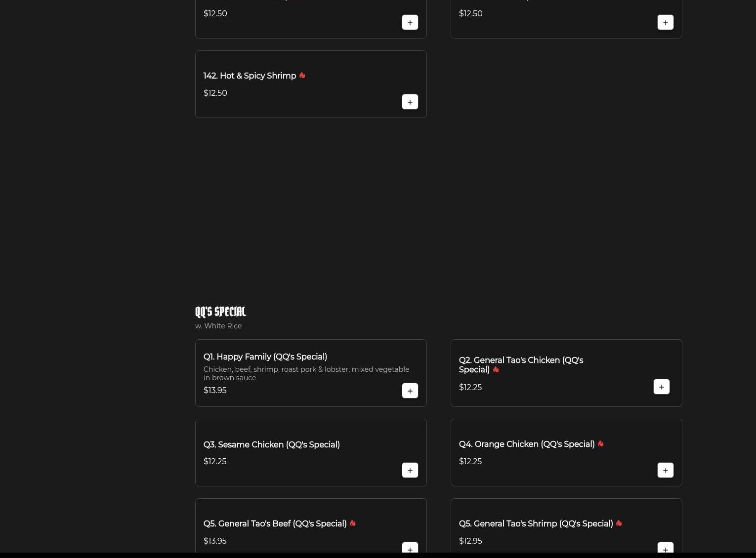Add 142. Hot & Spicy Shrimp to order

coord(410,102)
